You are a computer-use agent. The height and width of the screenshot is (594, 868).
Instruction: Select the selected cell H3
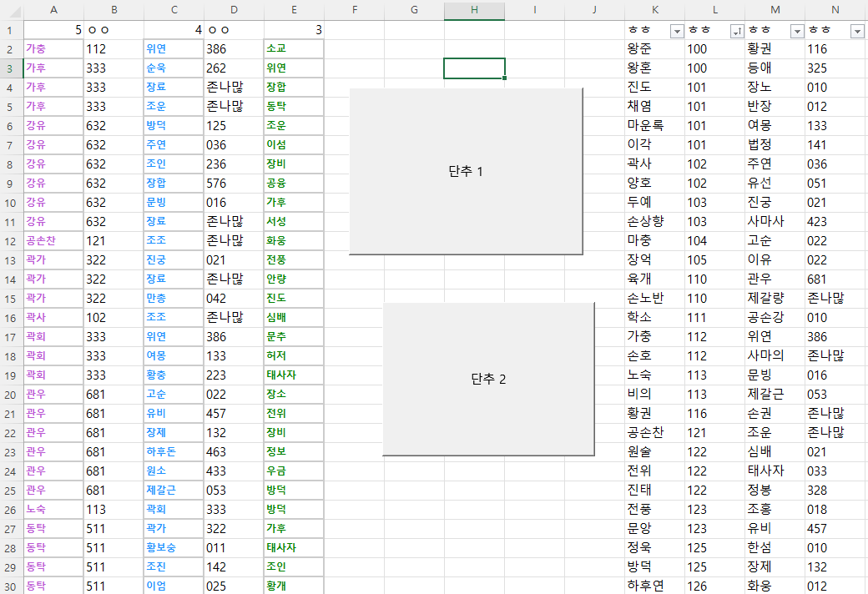474,68
